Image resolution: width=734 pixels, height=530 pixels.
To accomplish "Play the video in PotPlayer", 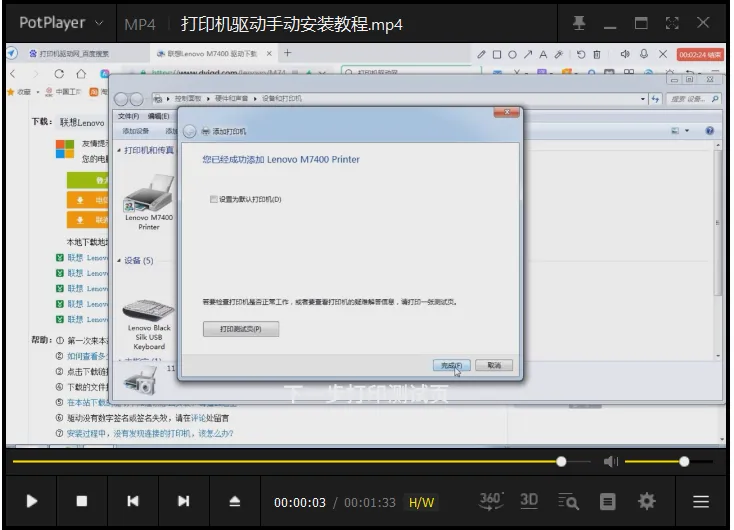I will pos(31,501).
